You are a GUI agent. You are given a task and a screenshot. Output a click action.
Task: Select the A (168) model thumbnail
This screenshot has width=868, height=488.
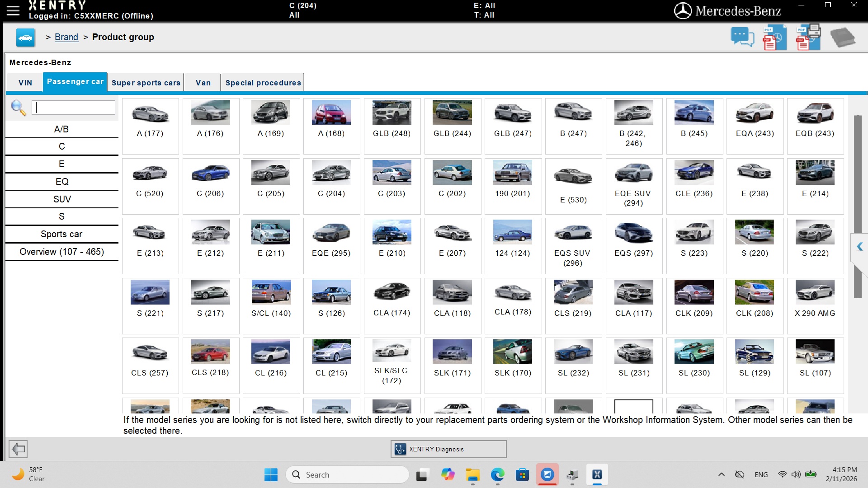[331, 126]
